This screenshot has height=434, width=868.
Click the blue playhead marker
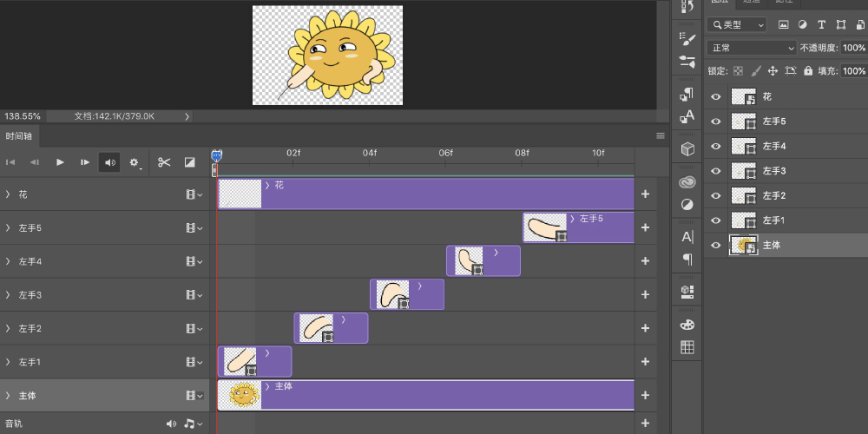pyautogui.click(x=216, y=155)
